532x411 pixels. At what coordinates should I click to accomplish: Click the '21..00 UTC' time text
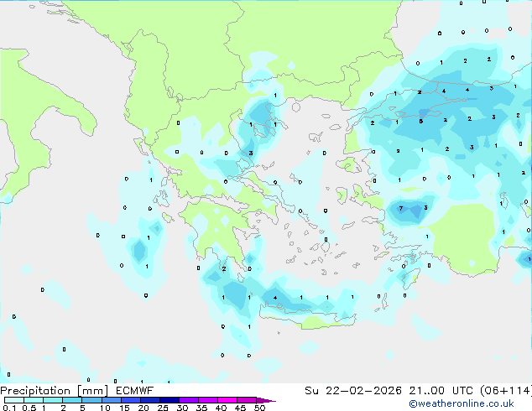click(441, 391)
